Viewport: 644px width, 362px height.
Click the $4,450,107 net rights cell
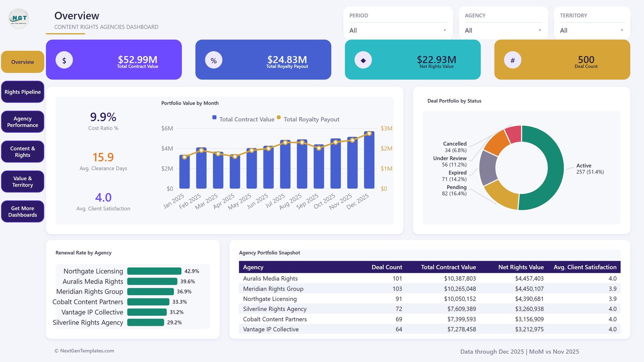pos(529,289)
